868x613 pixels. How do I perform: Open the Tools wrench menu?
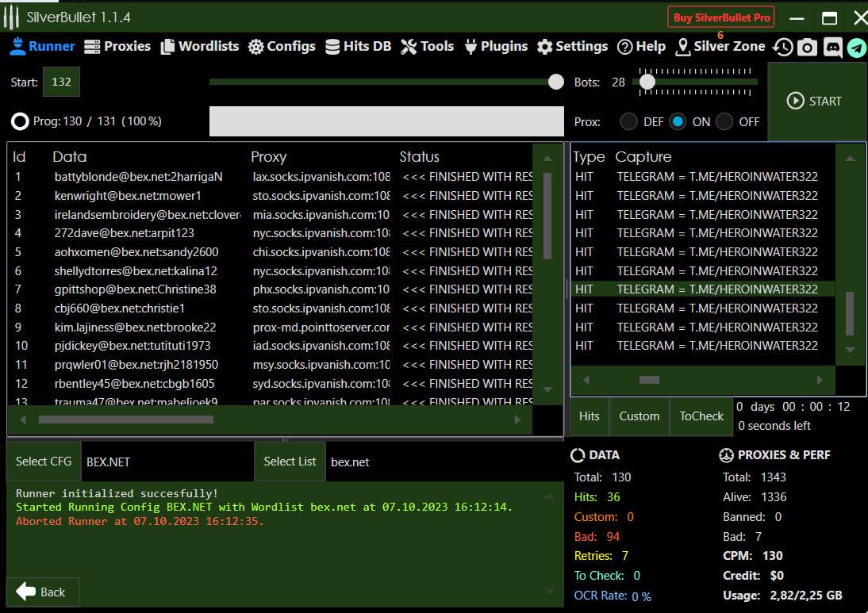click(427, 47)
